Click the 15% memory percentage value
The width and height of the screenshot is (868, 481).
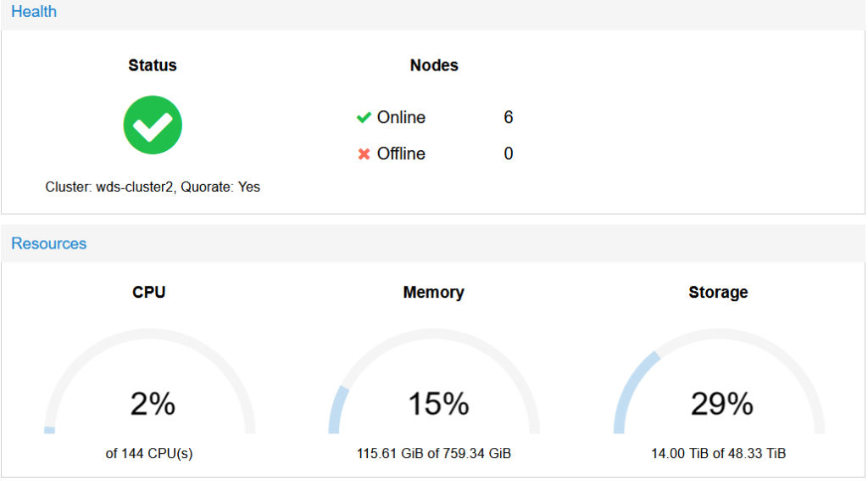[x=438, y=404]
